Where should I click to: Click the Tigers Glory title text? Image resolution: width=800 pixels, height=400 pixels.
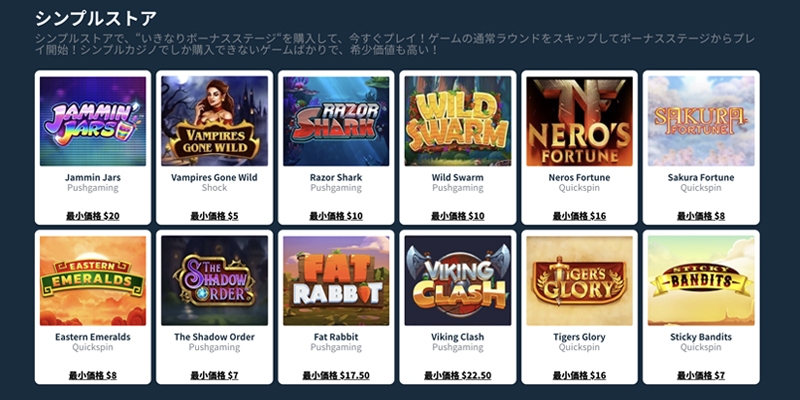pyautogui.click(x=580, y=337)
